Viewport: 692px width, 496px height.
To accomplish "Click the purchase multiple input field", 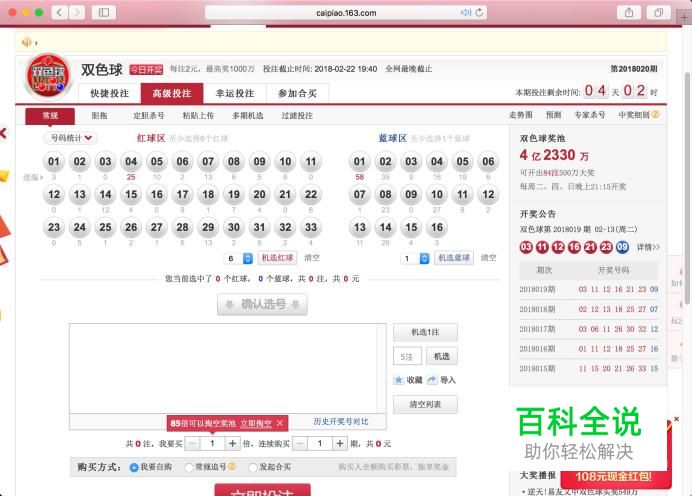I will click(212, 443).
